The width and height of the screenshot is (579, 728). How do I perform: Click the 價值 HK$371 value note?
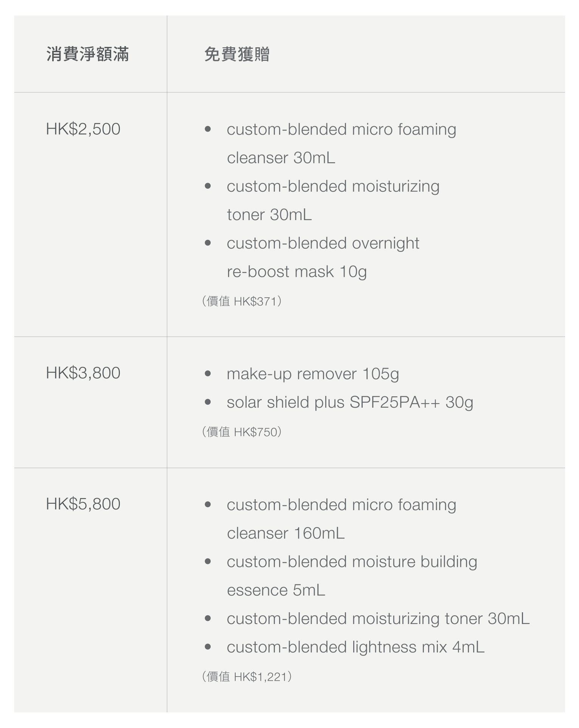(242, 301)
